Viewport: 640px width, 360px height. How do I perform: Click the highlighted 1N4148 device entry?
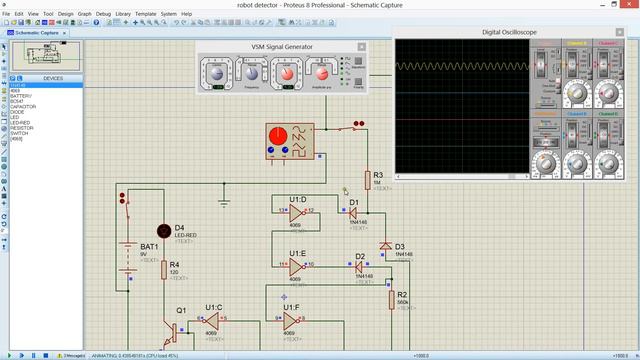46,85
